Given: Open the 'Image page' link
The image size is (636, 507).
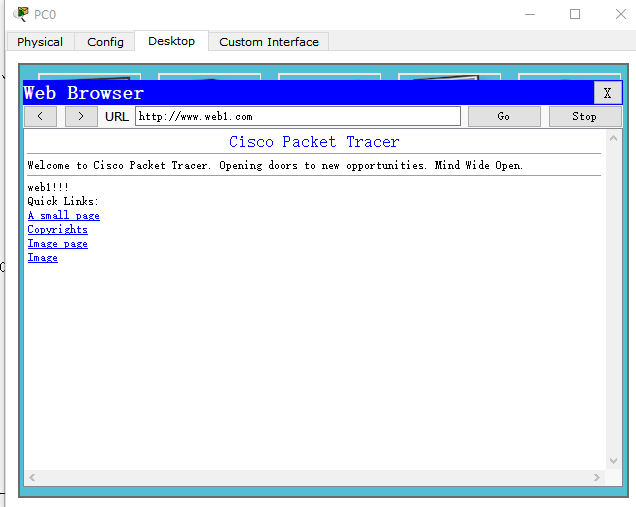Looking at the screenshot, I should pyautogui.click(x=58, y=244).
